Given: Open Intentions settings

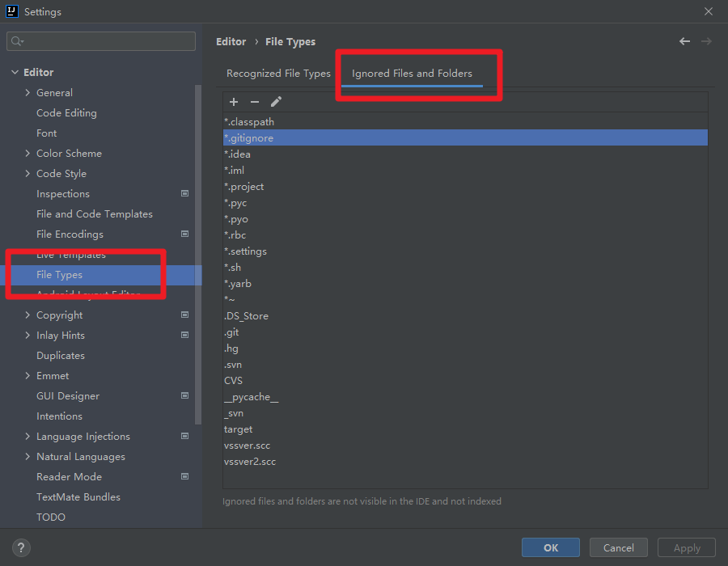Looking at the screenshot, I should 59,416.
